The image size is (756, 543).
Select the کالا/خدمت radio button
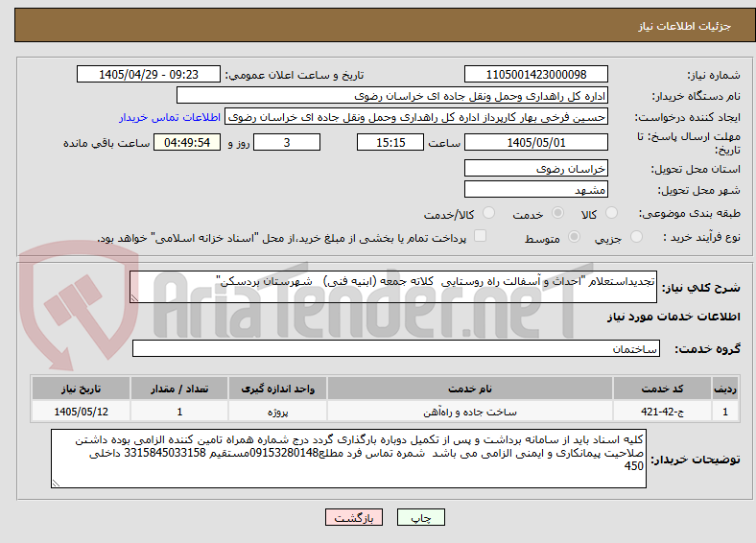coord(489,213)
